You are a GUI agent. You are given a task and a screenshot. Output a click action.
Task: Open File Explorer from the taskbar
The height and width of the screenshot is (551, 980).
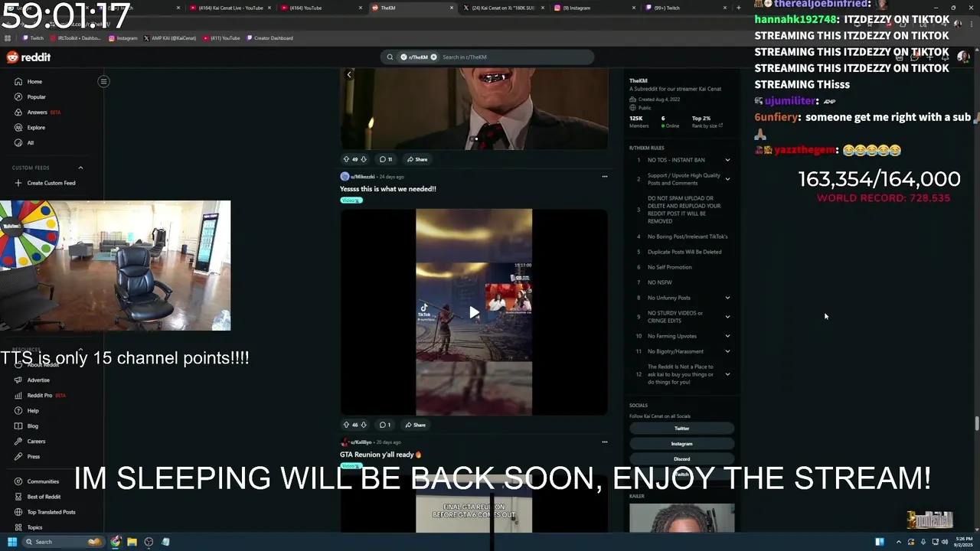132,542
